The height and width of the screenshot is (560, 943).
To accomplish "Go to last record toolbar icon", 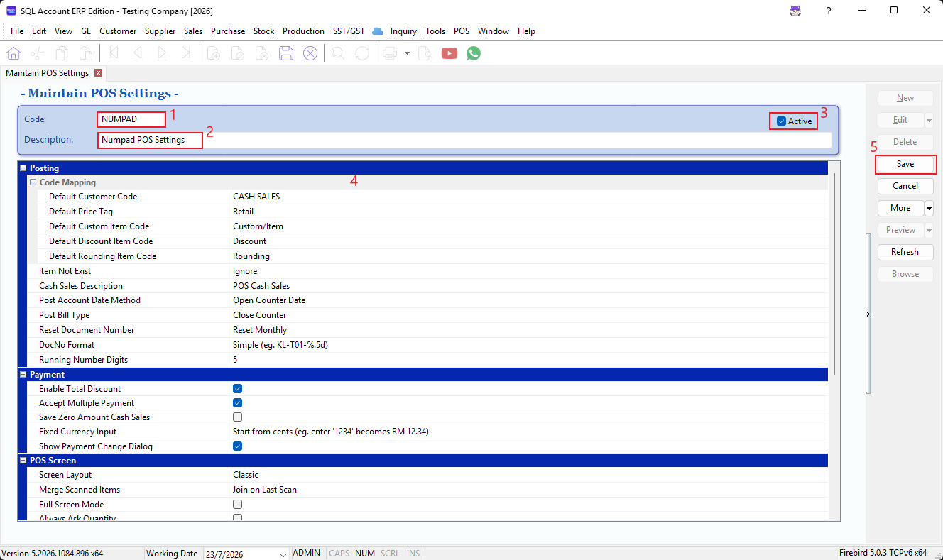I will point(186,53).
